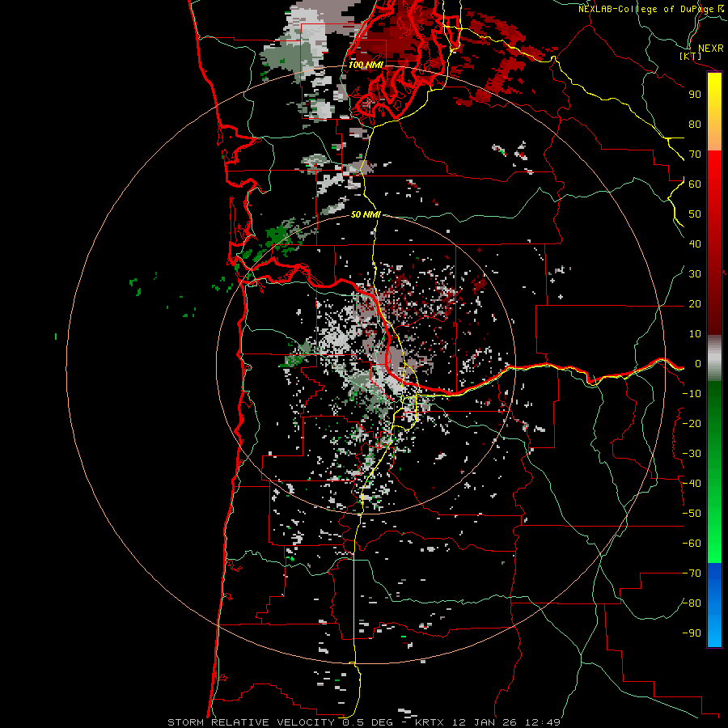Click the 30 value on the velocity scale
Viewport: 728px width, 728px height.
pyautogui.click(x=695, y=274)
